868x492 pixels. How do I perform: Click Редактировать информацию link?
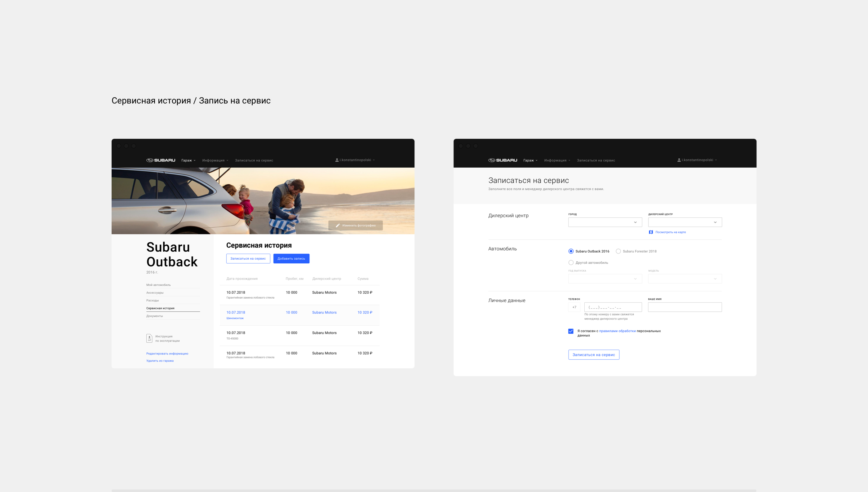(167, 354)
